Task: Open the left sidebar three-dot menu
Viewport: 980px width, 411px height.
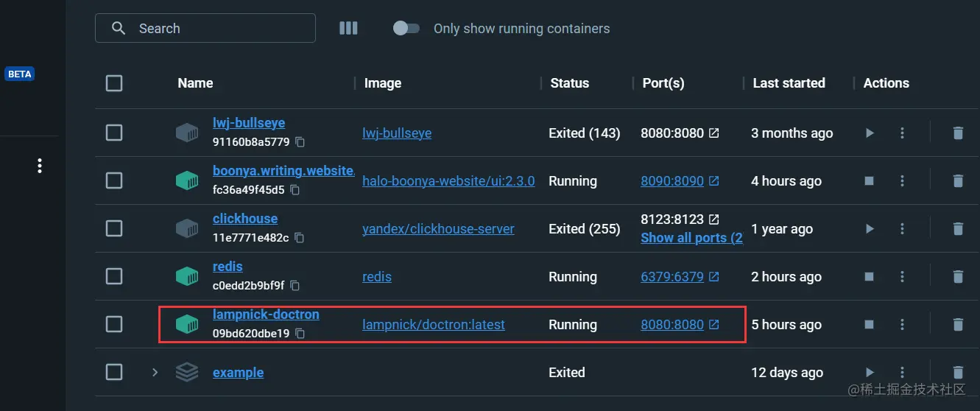Action: point(40,166)
